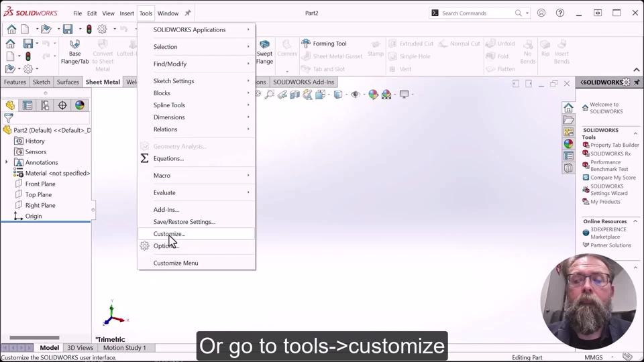The height and width of the screenshot is (362, 644).
Task: Open the DisplayManager color sphere tab
Action: coord(80,105)
